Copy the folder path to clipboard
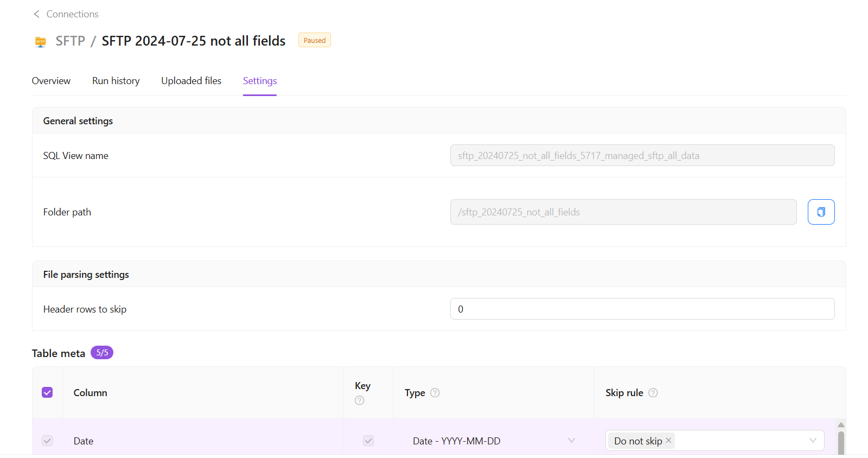The image size is (868, 458). tap(821, 212)
